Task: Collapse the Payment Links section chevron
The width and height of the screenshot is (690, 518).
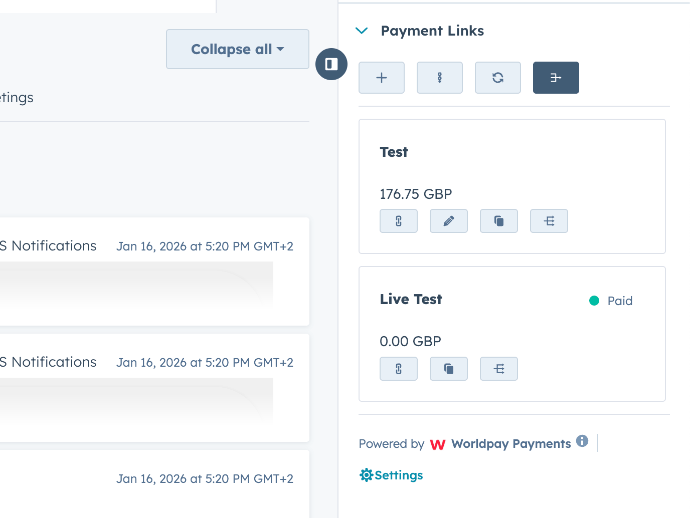Action: [x=362, y=31]
